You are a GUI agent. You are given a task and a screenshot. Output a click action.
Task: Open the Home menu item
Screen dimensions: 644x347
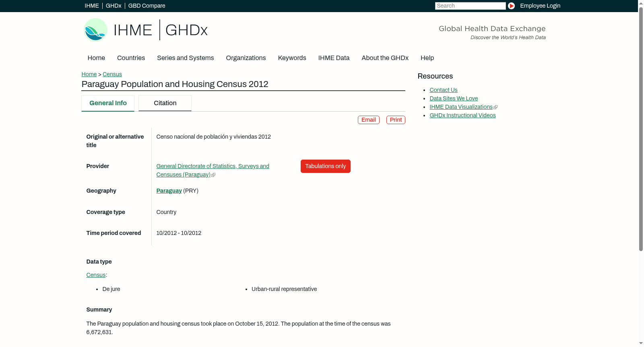[96, 58]
